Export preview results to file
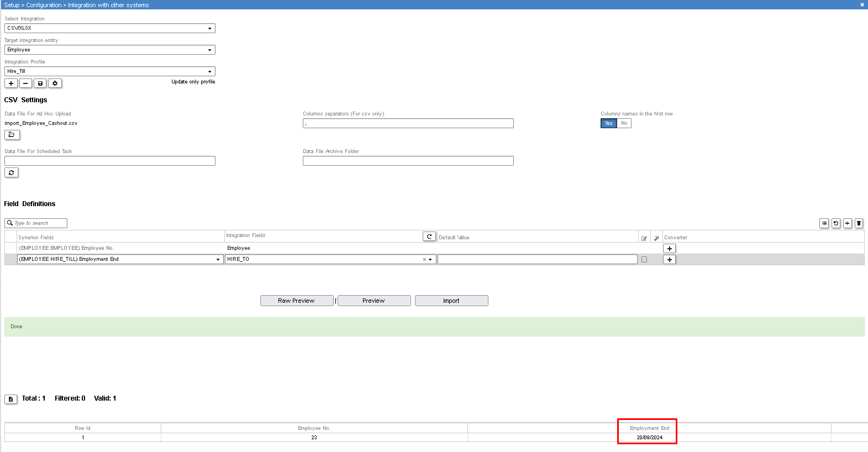The image size is (868, 452). (x=11, y=399)
